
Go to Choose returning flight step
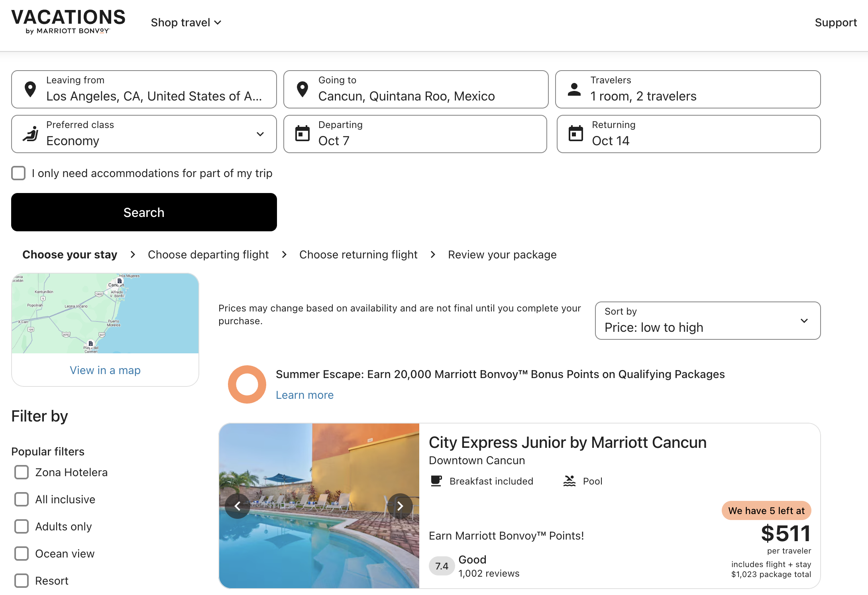pyautogui.click(x=358, y=254)
